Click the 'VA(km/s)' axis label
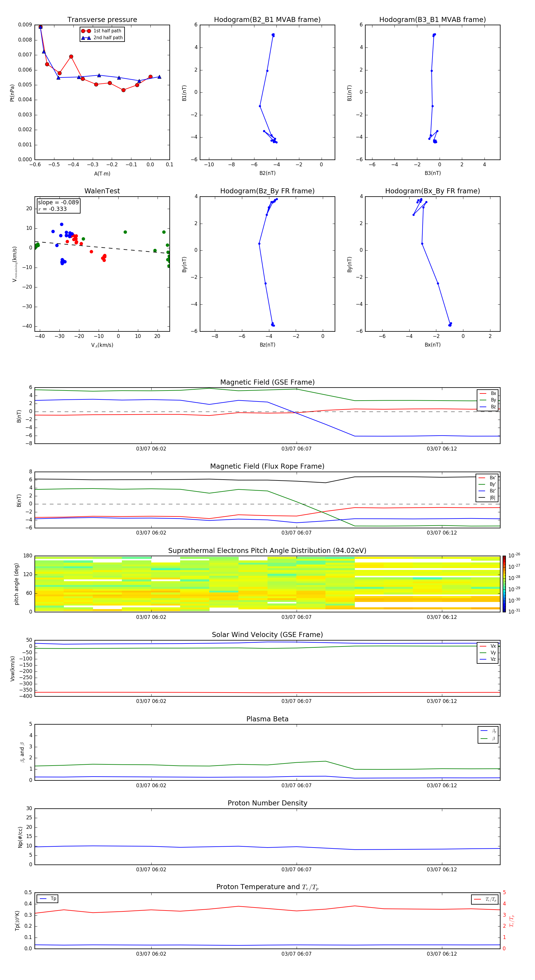Image resolution: width=535 pixels, height=980 pixels. click(102, 345)
